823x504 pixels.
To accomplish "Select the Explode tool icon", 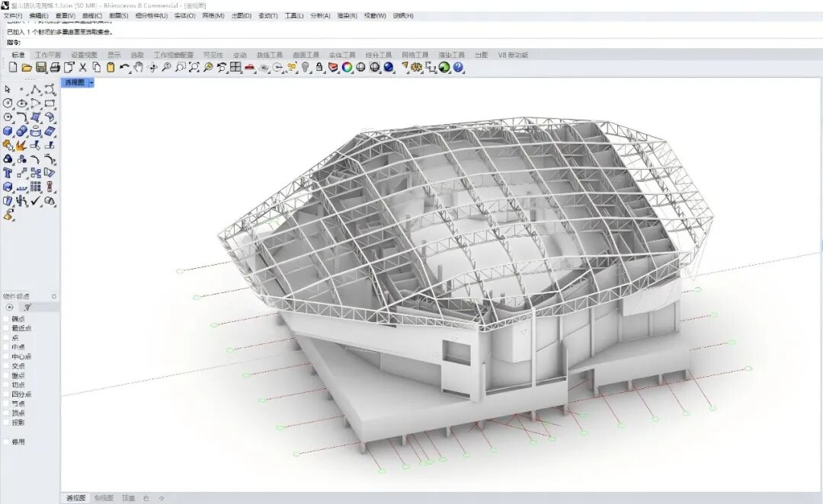I will tap(21, 145).
